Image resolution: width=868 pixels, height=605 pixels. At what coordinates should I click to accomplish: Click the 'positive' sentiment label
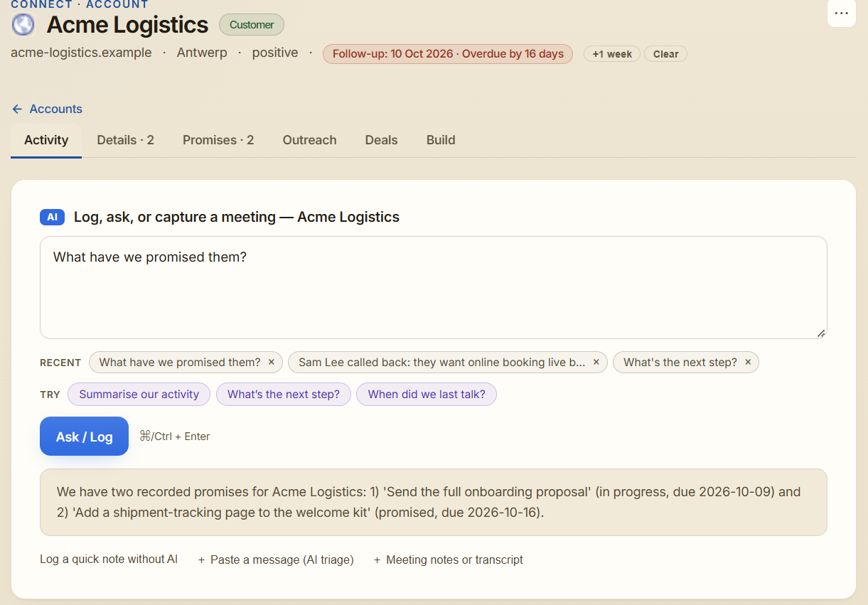click(x=275, y=53)
